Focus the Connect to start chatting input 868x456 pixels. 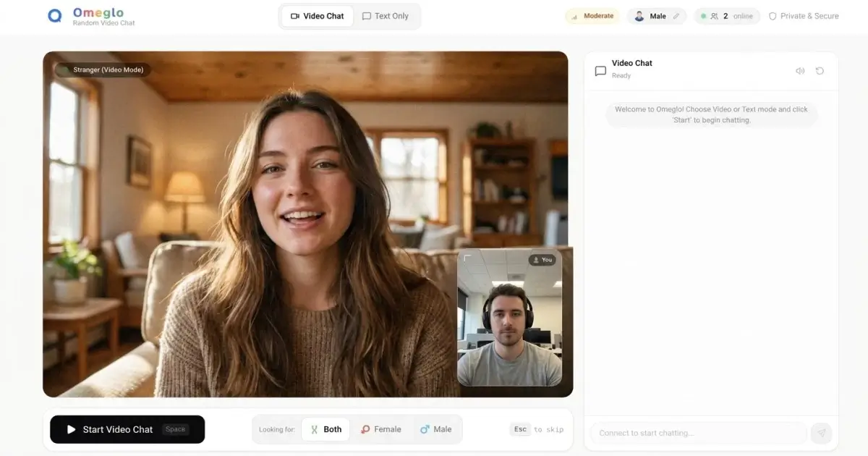click(699, 433)
